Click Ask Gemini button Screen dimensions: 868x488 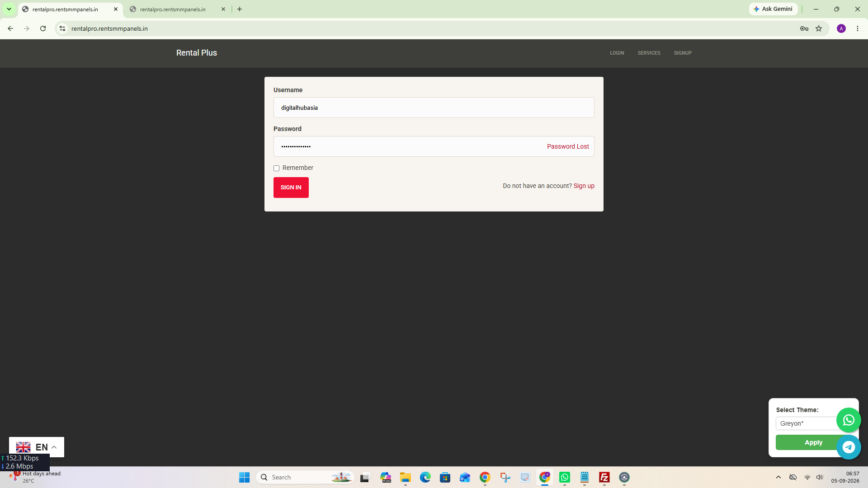coord(773,9)
